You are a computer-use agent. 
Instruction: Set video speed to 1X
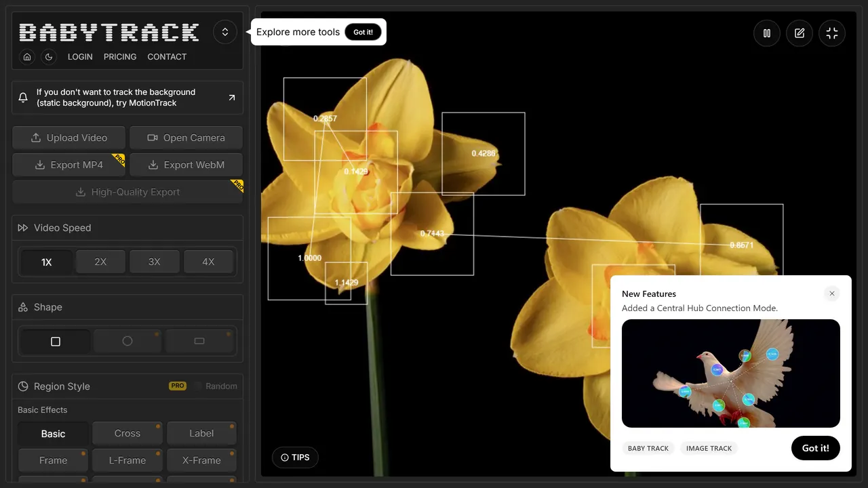pos(47,262)
